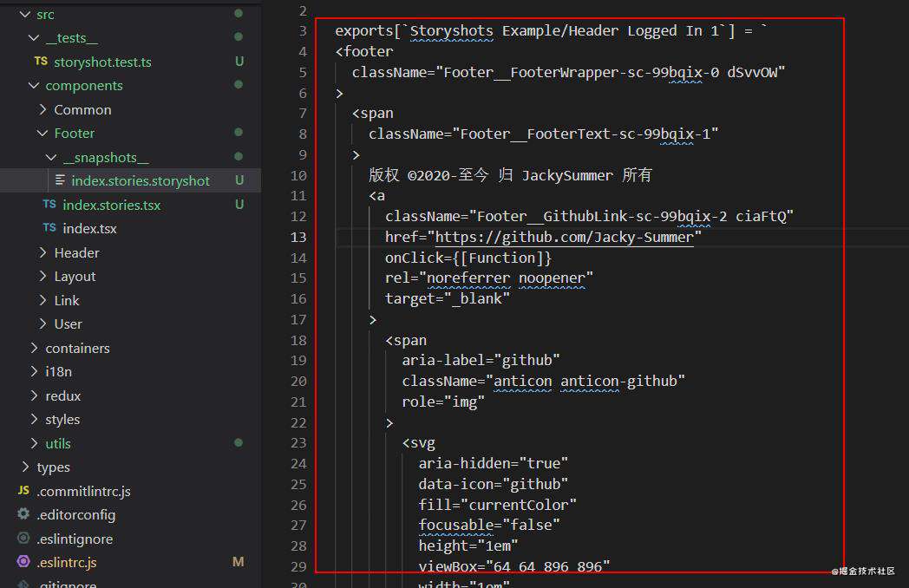Open .commitlintrc.js file

tap(83, 492)
